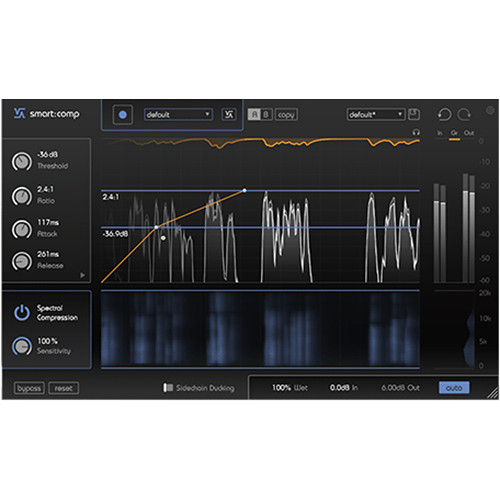Click the orange knee control dot

(x=163, y=238)
